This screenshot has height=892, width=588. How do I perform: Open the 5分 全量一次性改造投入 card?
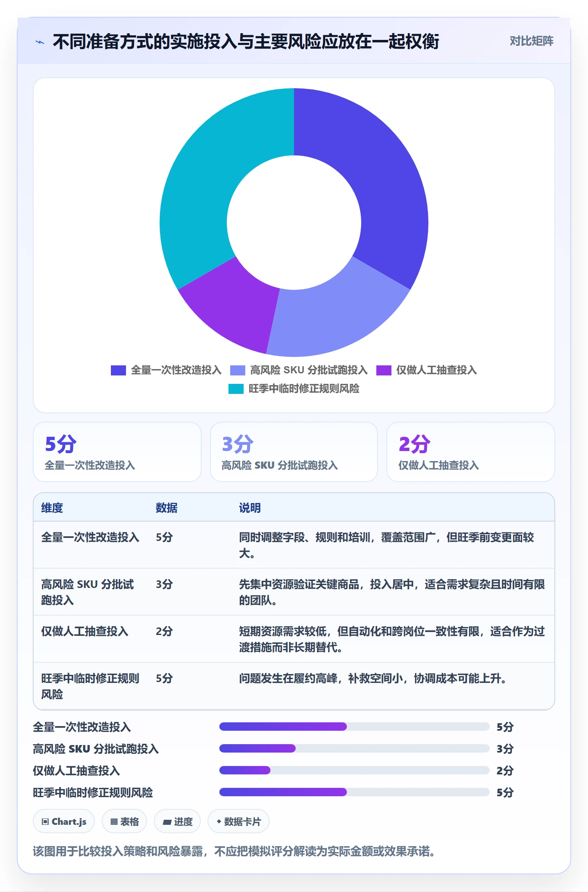click(117, 452)
